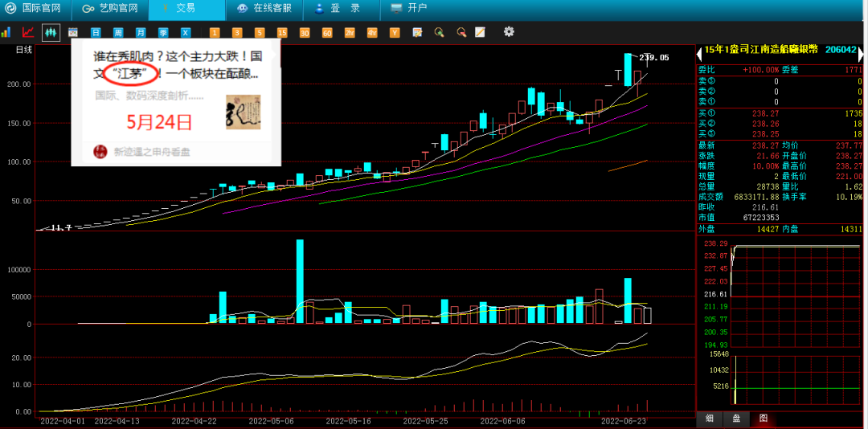Viewport: 868px width, 429px height.
Task: Click the 买② price 238.26
Action: [x=766, y=124]
